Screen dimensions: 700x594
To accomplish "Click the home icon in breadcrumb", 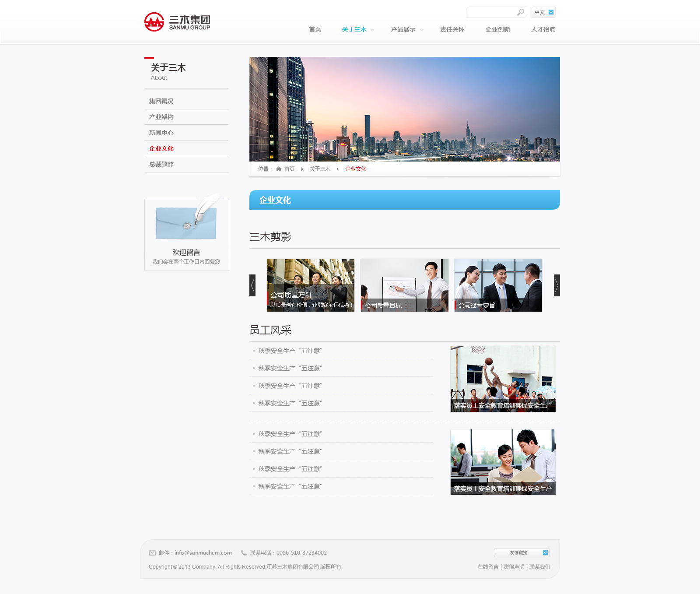I will [279, 169].
